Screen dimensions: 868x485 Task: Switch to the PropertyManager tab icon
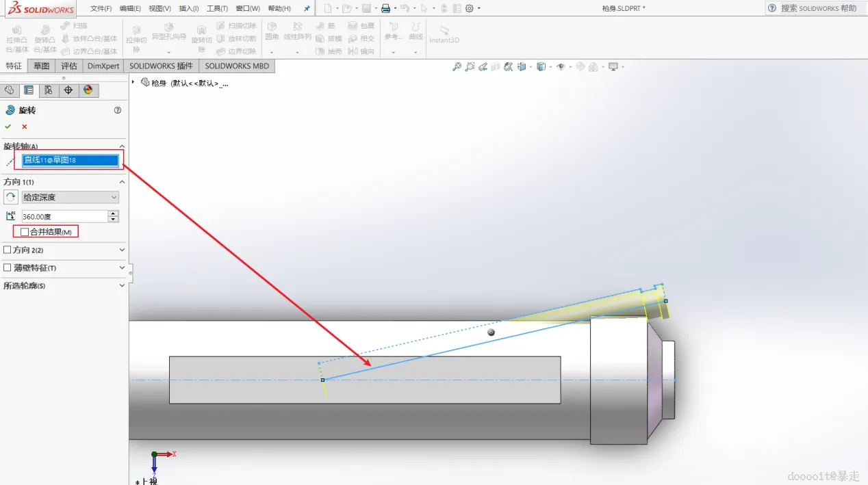29,90
